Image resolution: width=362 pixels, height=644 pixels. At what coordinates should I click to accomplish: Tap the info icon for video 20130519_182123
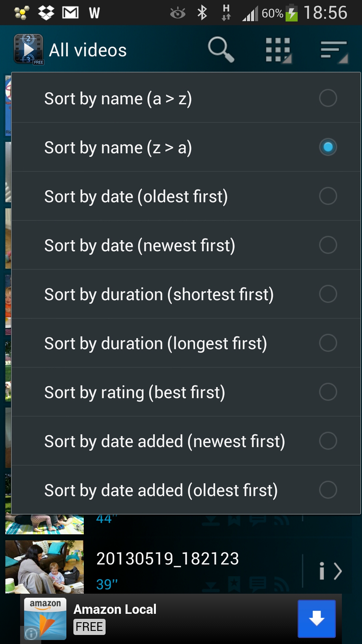click(x=322, y=571)
